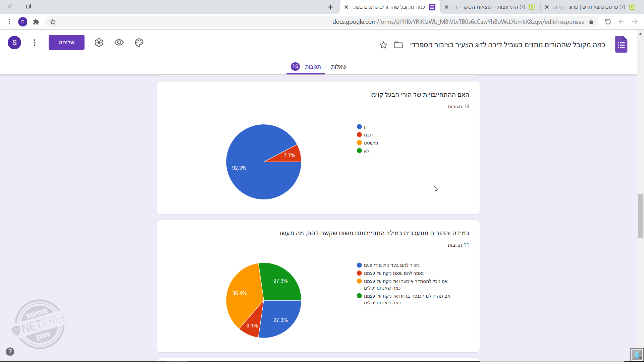Open the customize theme palette icon
644x362 pixels.
pyautogui.click(x=139, y=43)
